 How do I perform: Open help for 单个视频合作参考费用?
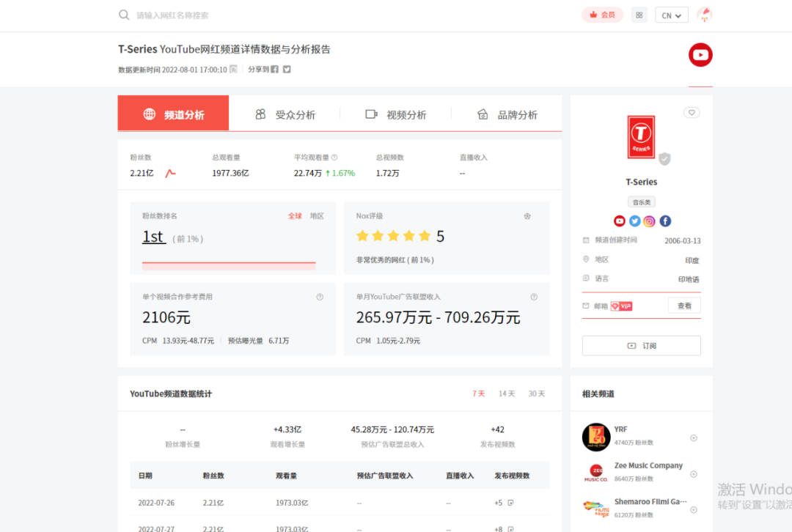tap(320, 297)
